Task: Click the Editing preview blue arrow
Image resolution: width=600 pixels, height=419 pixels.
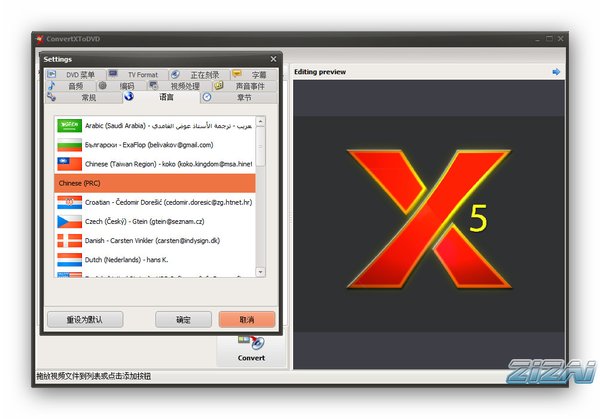Action: (x=556, y=72)
